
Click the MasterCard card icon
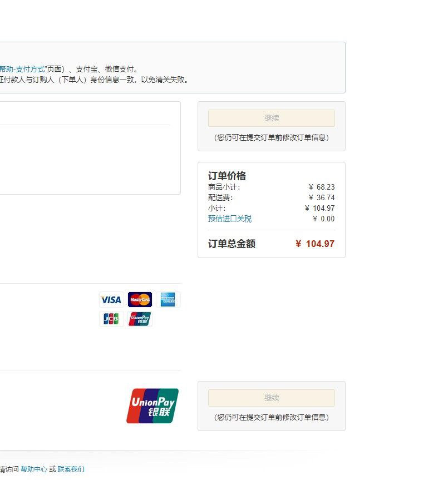(x=140, y=299)
